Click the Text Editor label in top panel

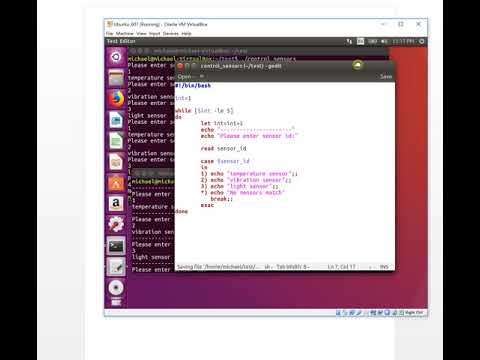121,41
